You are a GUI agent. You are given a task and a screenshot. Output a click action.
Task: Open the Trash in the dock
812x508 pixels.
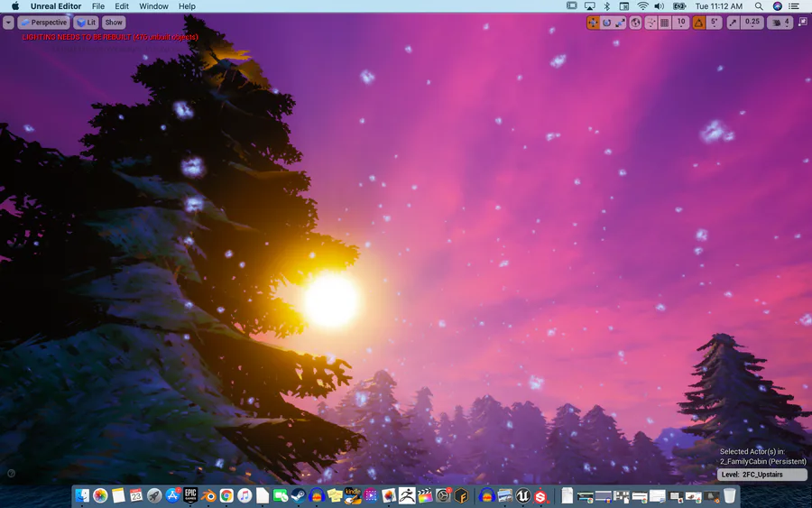point(729,495)
